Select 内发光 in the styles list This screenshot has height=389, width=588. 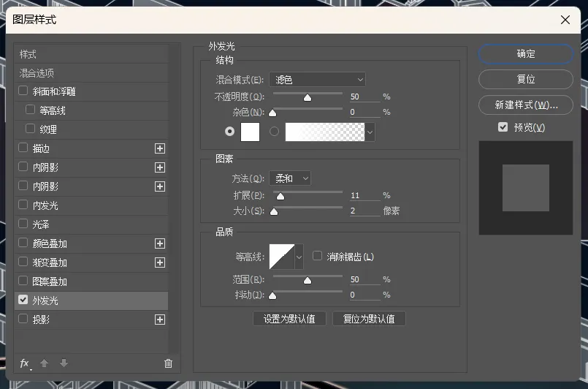(x=45, y=205)
